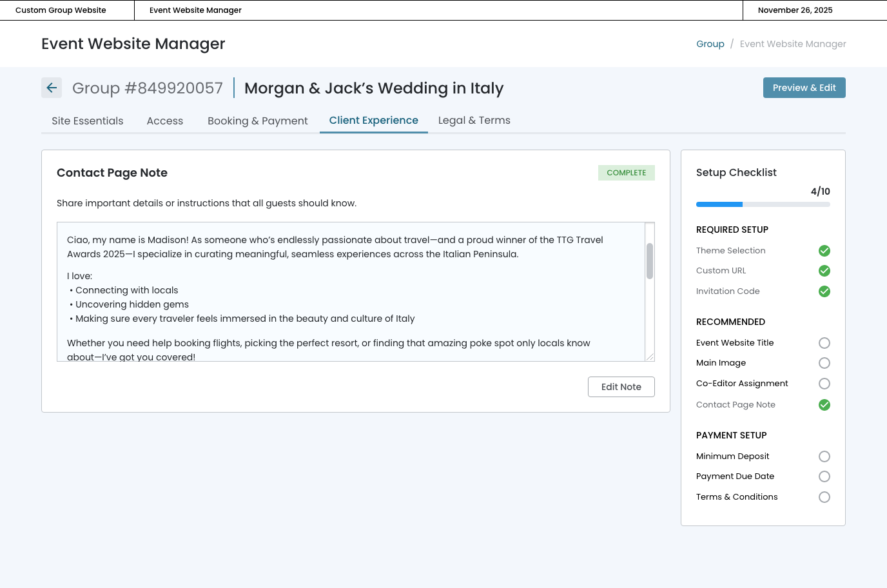
Task: Click the green check next to Custom URL
Action: pyautogui.click(x=824, y=271)
